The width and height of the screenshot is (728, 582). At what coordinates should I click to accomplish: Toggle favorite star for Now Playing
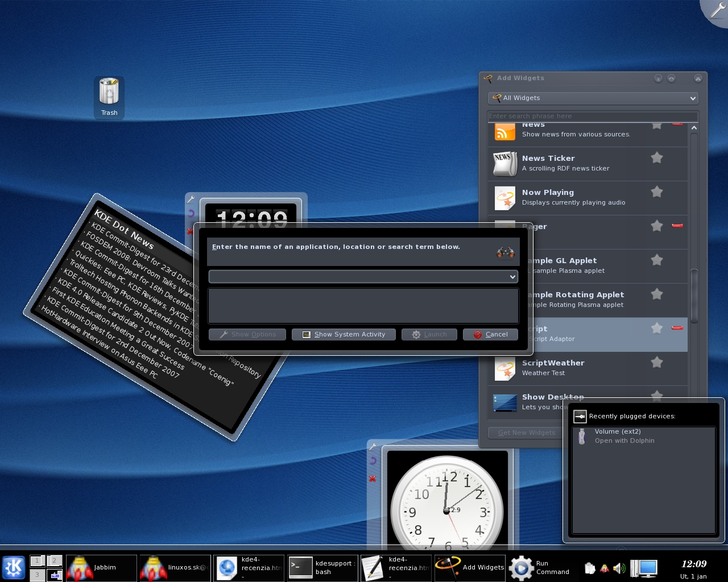click(x=657, y=192)
